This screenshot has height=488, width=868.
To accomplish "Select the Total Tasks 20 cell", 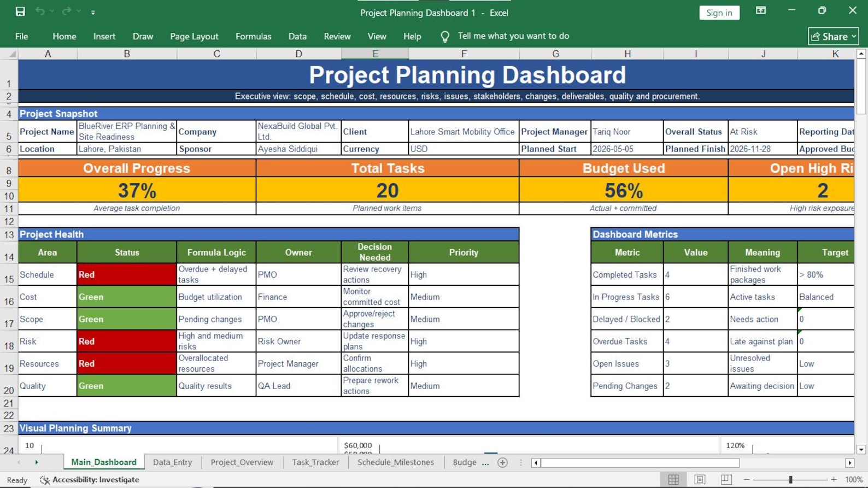I will (388, 190).
